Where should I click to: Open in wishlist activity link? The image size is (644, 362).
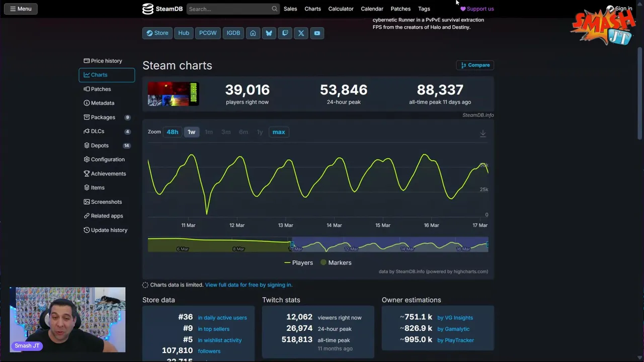tap(219, 340)
